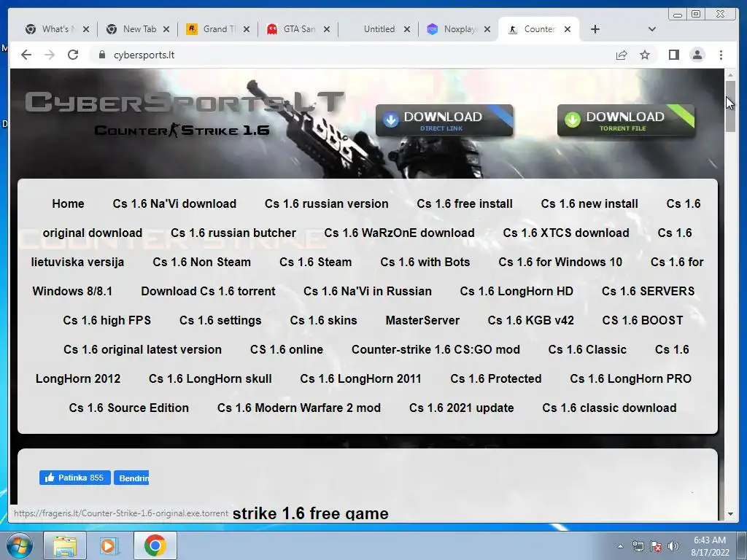Expand the tab search chevron

[651, 29]
